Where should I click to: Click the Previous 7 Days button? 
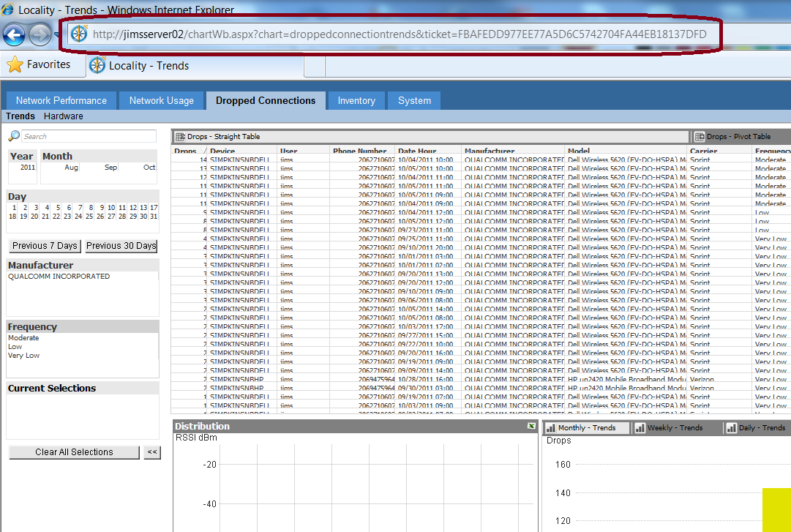[45, 246]
